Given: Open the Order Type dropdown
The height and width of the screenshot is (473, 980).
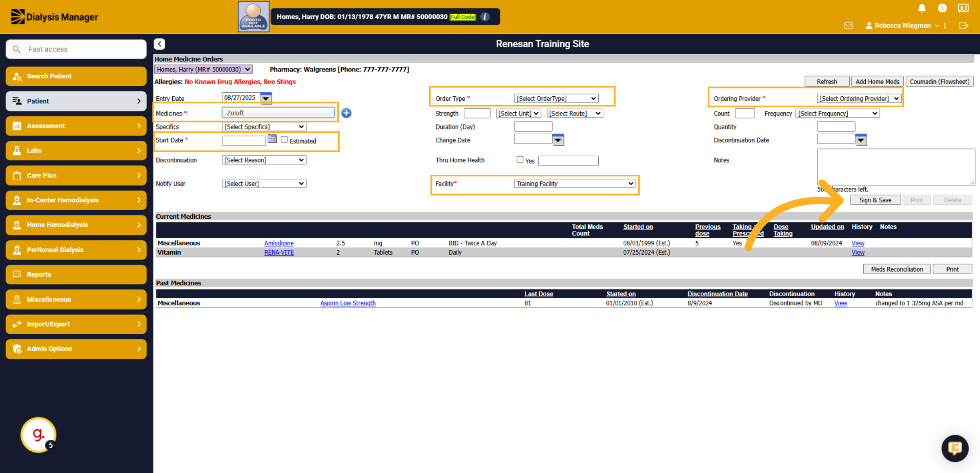Looking at the screenshot, I should [x=556, y=98].
